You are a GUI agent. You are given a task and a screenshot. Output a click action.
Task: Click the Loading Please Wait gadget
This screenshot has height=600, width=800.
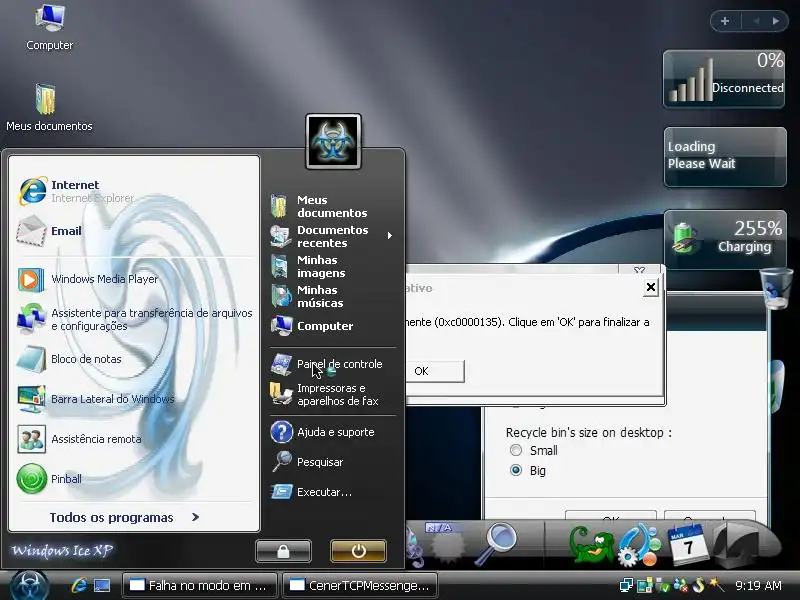coord(725,157)
